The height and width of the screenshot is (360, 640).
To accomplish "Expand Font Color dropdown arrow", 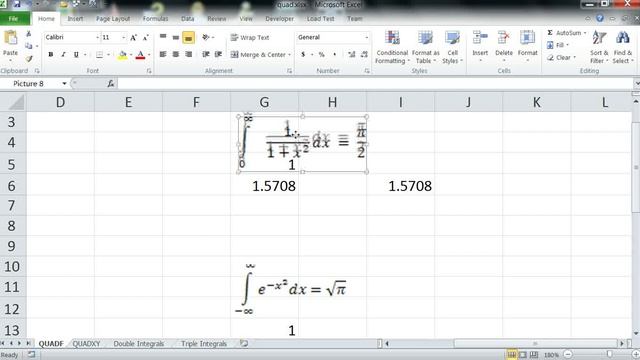I will tap(149, 55).
